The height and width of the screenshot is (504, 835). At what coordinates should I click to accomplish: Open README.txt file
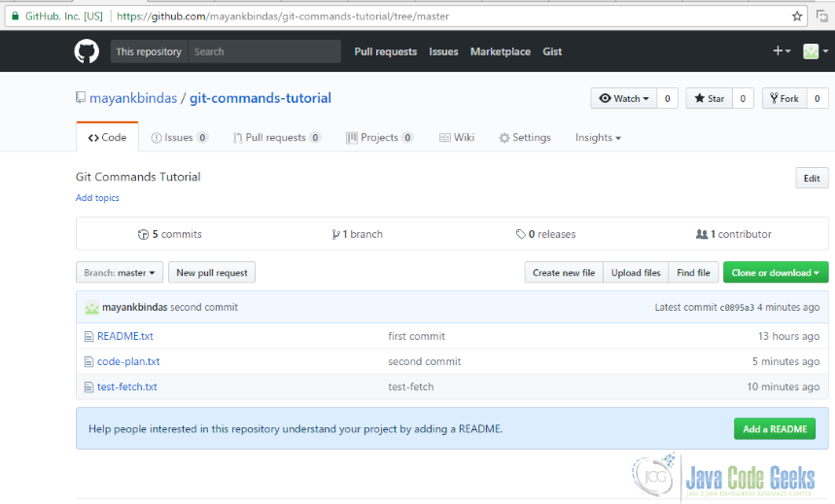125,336
